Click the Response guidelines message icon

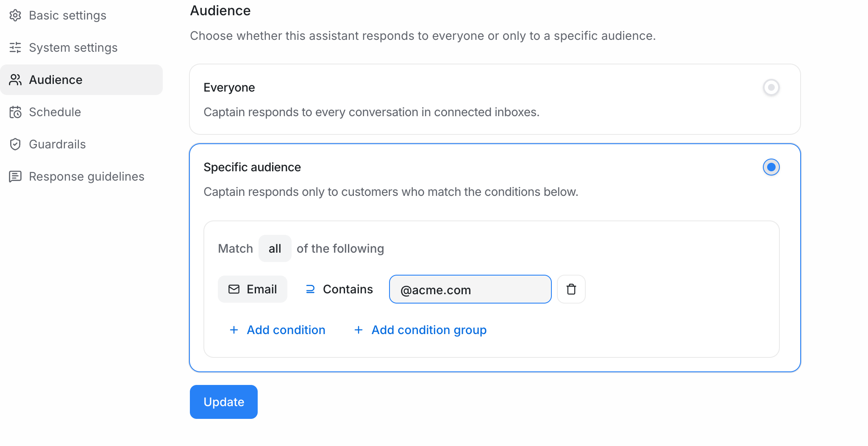tap(15, 176)
